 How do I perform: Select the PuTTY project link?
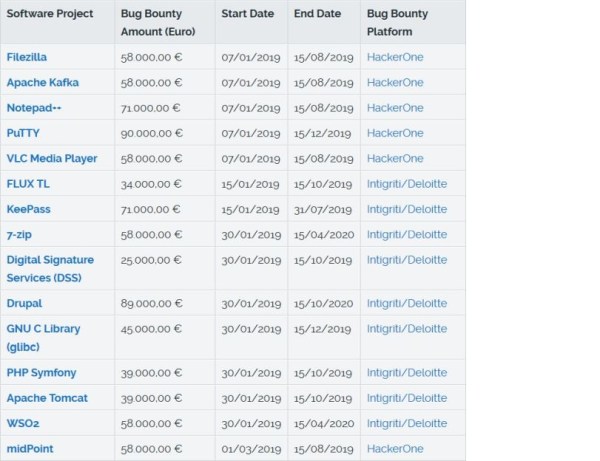(24, 133)
